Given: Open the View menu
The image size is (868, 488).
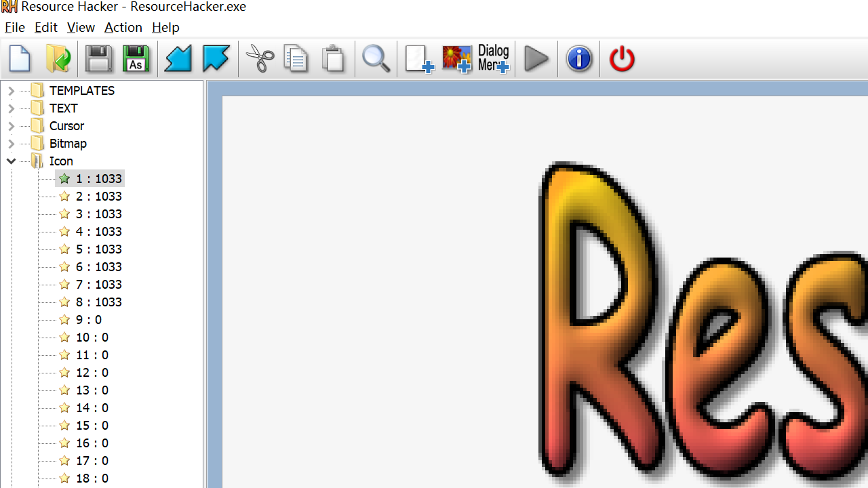Looking at the screenshot, I should click(81, 28).
